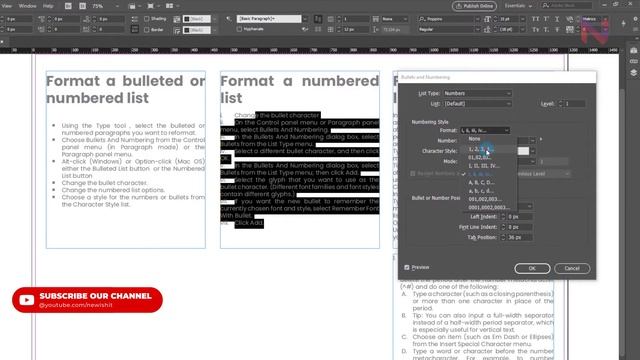640x360 pixels.
Task: Click the Small Caps Tt icon
Action: 536,30
